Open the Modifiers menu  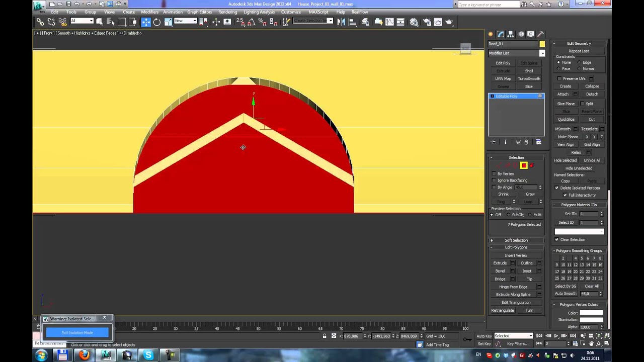(150, 12)
